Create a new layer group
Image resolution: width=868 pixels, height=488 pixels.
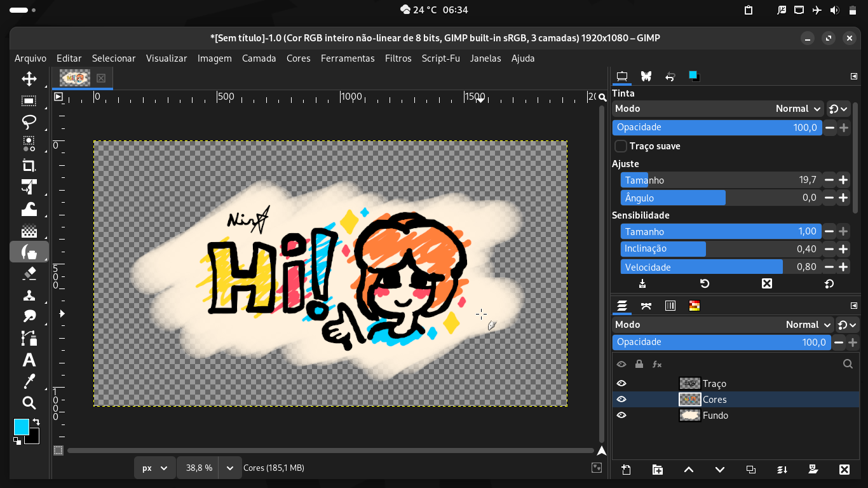point(658,470)
